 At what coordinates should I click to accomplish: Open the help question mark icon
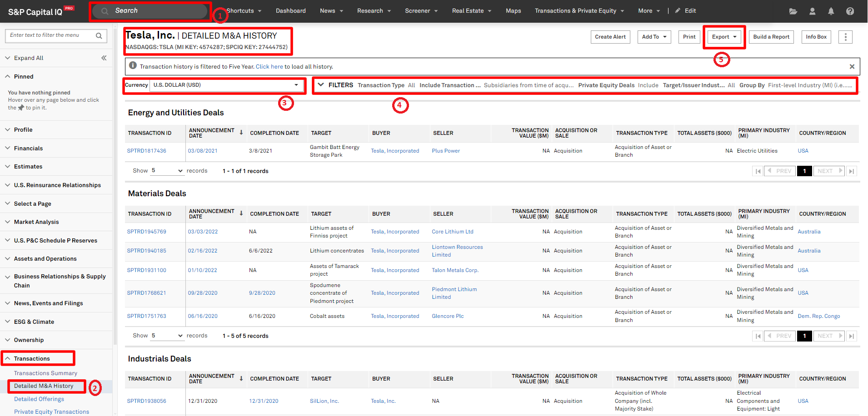point(850,11)
